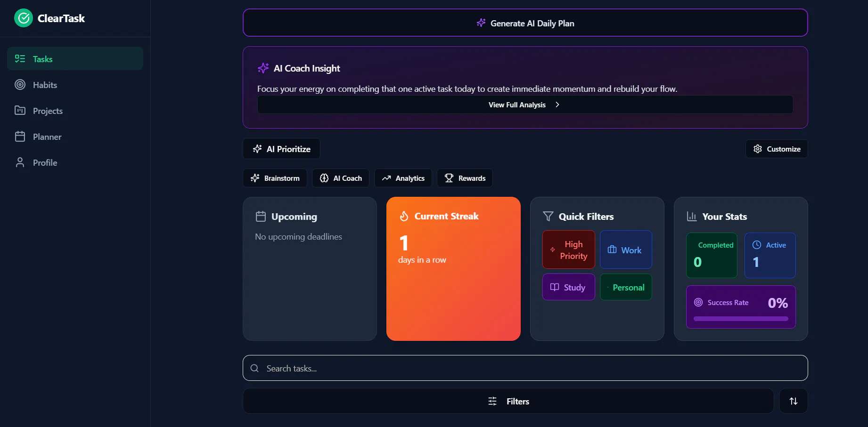
Task: Click the chevron next to View Full Analysis
Action: 557,105
